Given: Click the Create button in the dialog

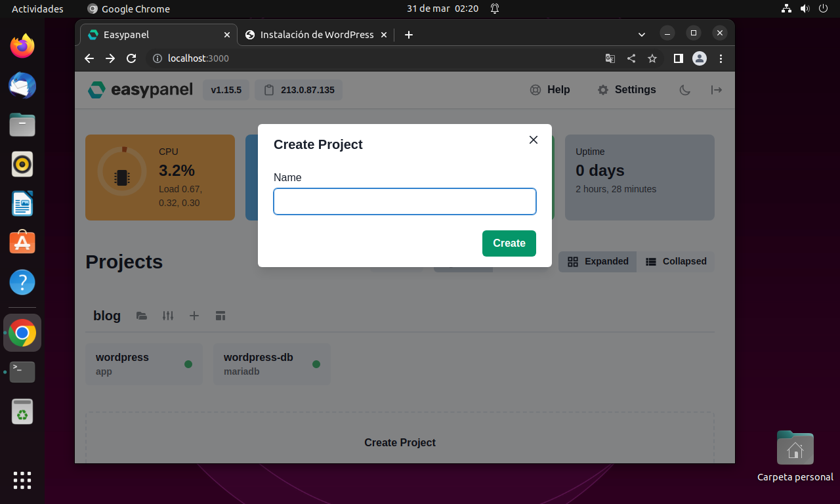Looking at the screenshot, I should pyautogui.click(x=509, y=243).
